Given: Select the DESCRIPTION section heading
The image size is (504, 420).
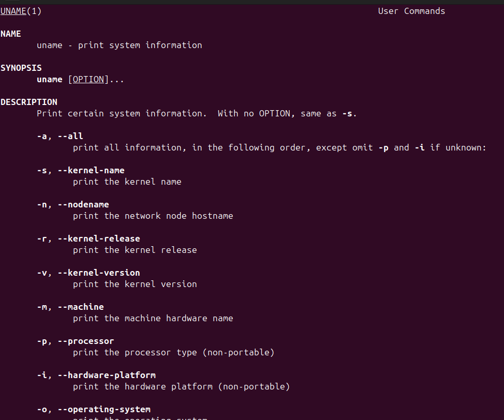Looking at the screenshot, I should tap(29, 102).
